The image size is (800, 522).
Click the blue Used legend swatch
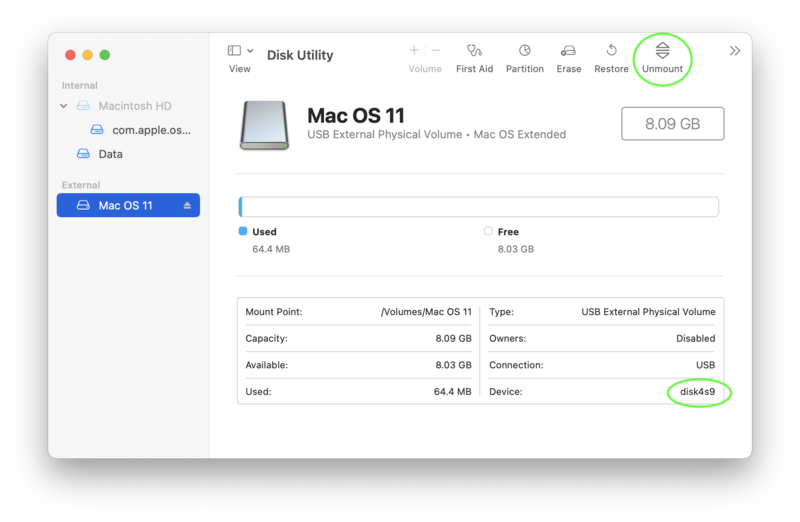pyautogui.click(x=243, y=231)
